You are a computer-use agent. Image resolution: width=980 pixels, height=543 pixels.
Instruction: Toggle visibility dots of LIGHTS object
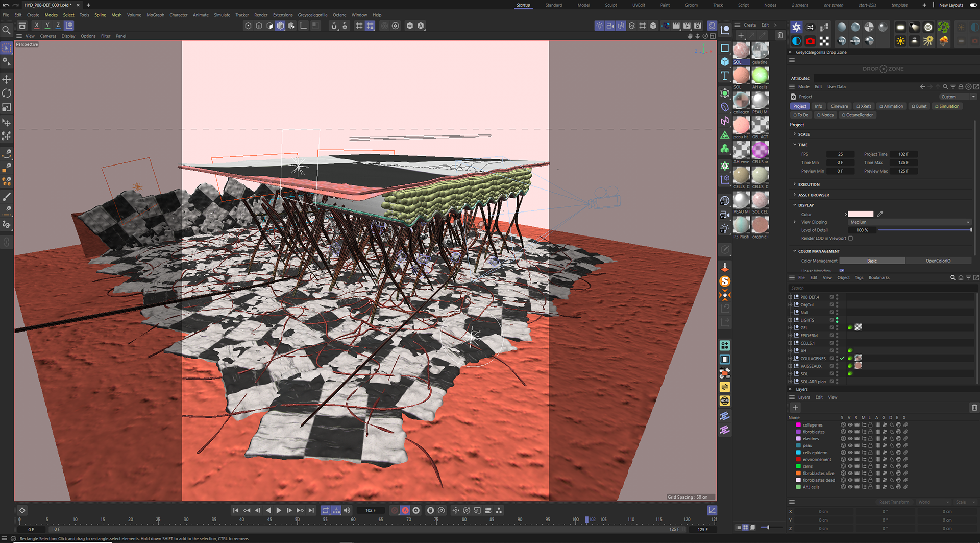coord(837,320)
